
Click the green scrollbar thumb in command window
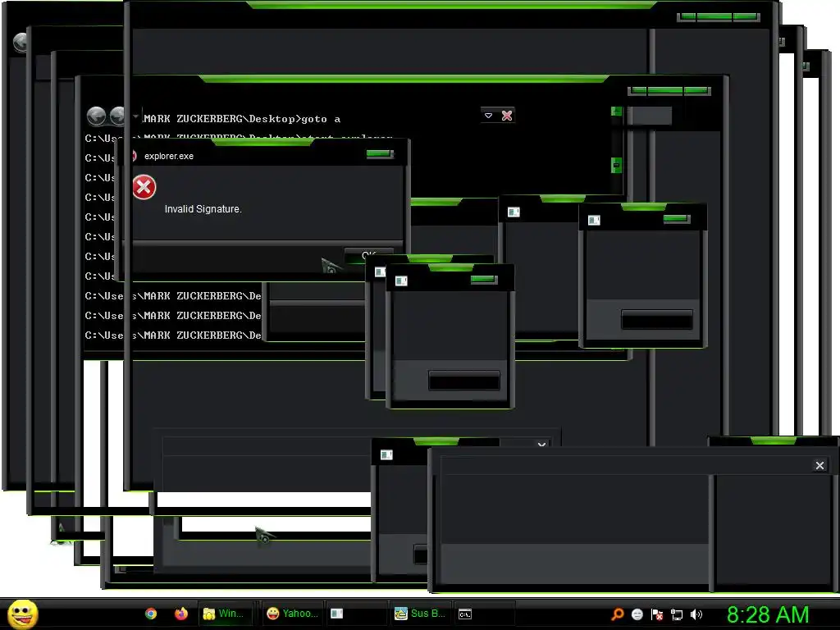(x=616, y=164)
